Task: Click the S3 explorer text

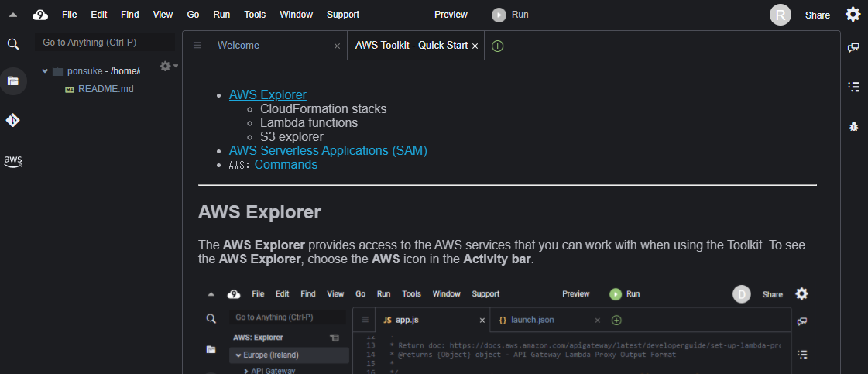Action: click(292, 136)
